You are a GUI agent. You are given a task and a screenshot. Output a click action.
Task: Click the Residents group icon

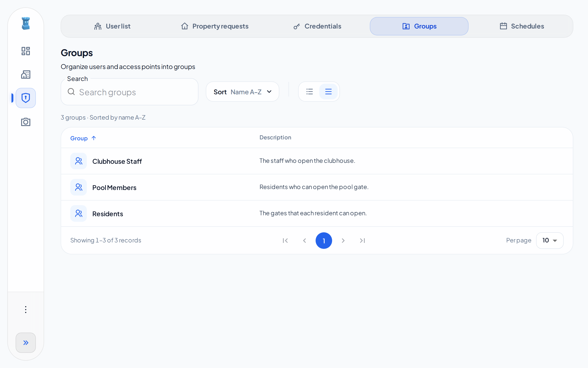pos(79,214)
